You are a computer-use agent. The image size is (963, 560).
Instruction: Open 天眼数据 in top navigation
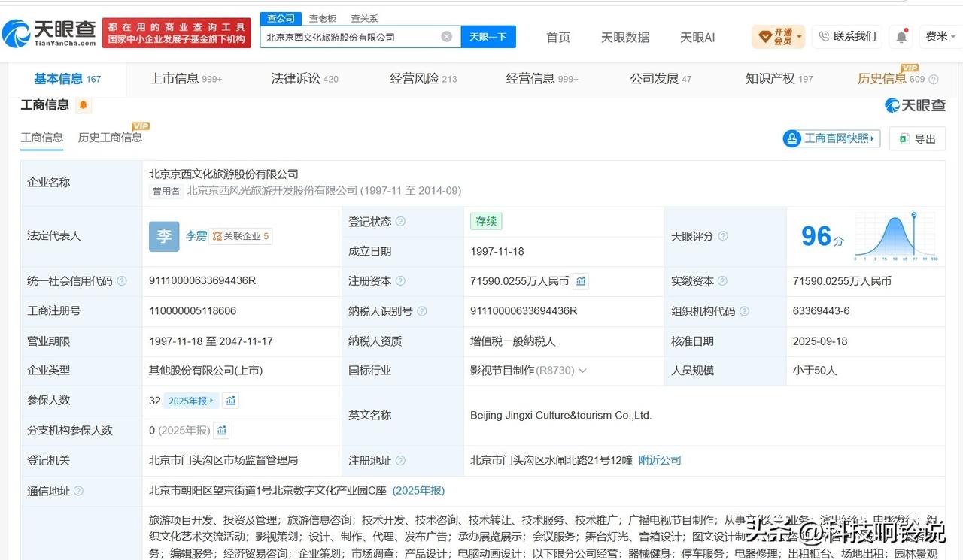point(625,37)
